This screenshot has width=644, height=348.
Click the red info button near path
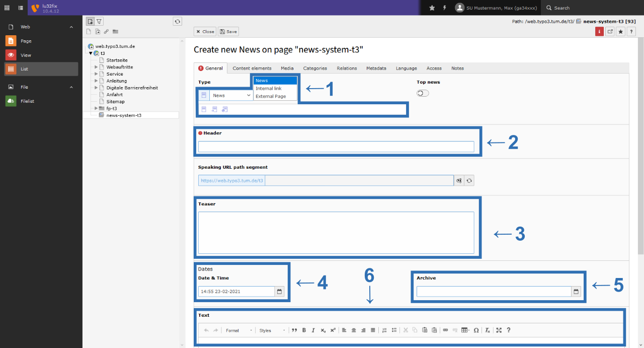[x=599, y=32]
